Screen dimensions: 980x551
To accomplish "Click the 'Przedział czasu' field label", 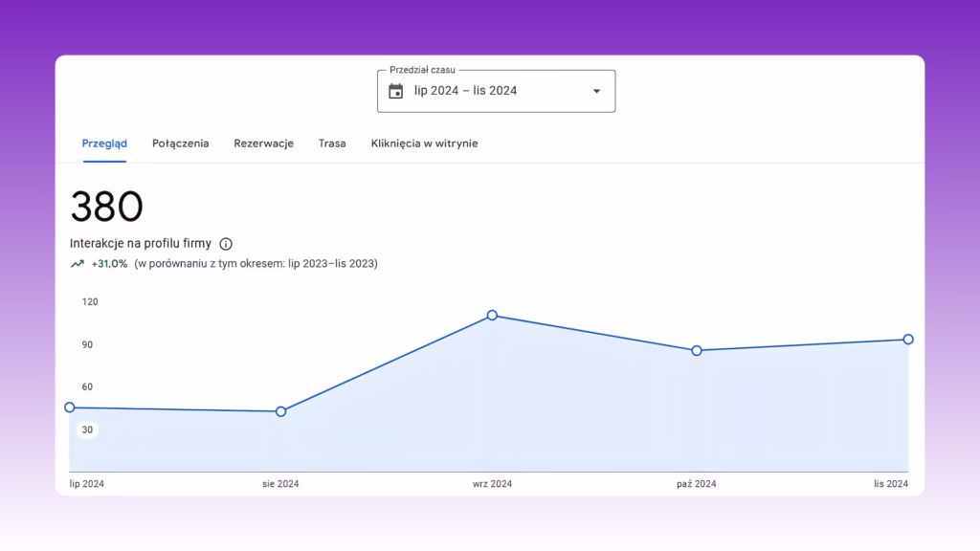I will [422, 70].
